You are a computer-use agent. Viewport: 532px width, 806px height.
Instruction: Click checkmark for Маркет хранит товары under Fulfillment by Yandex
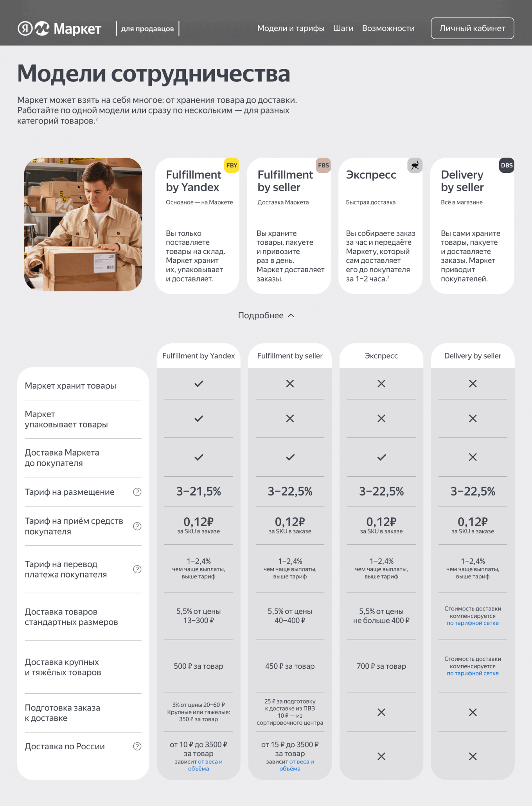pos(199,384)
